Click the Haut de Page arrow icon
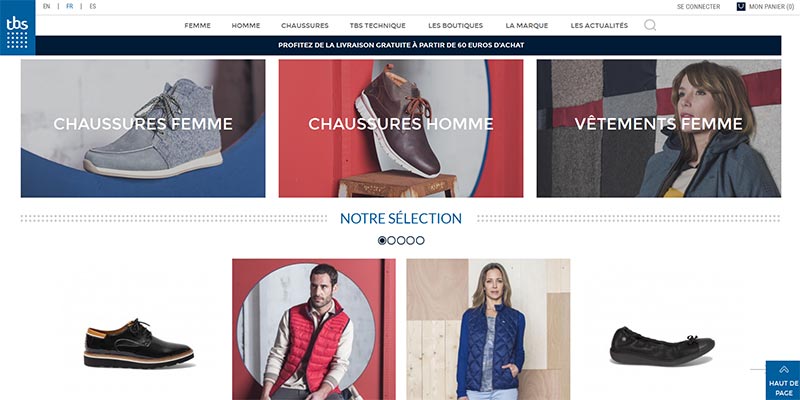 click(x=783, y=369)
